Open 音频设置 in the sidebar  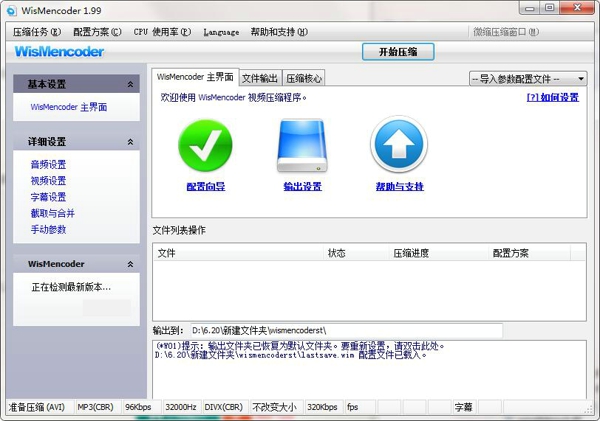pos(49,165)
